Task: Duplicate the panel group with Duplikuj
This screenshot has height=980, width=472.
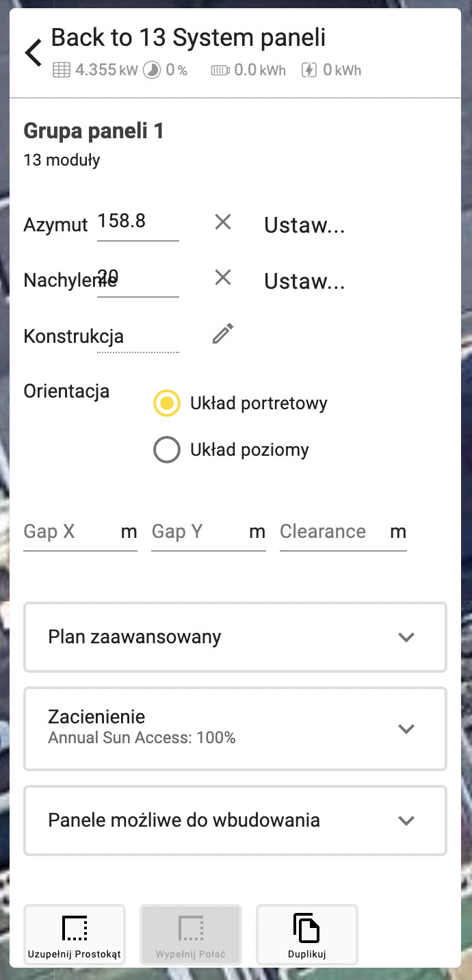Action: pos(307,935)
